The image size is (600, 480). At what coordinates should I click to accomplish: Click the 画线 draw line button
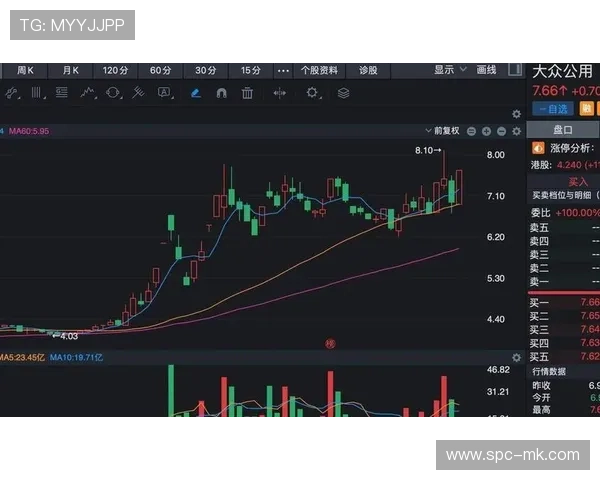[486, 70]
